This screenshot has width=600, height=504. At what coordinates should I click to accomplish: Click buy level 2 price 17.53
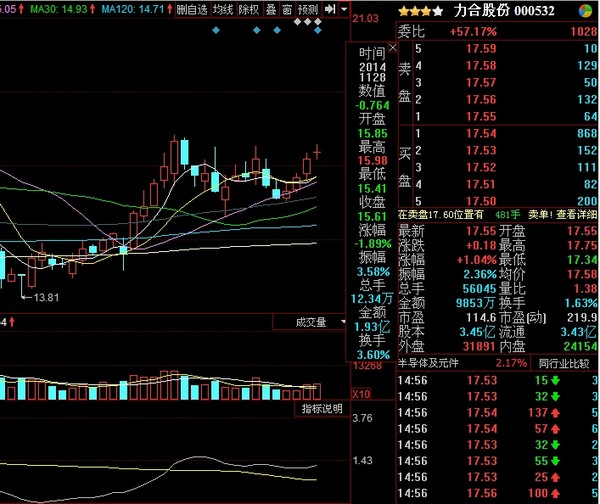coord(481,150)
